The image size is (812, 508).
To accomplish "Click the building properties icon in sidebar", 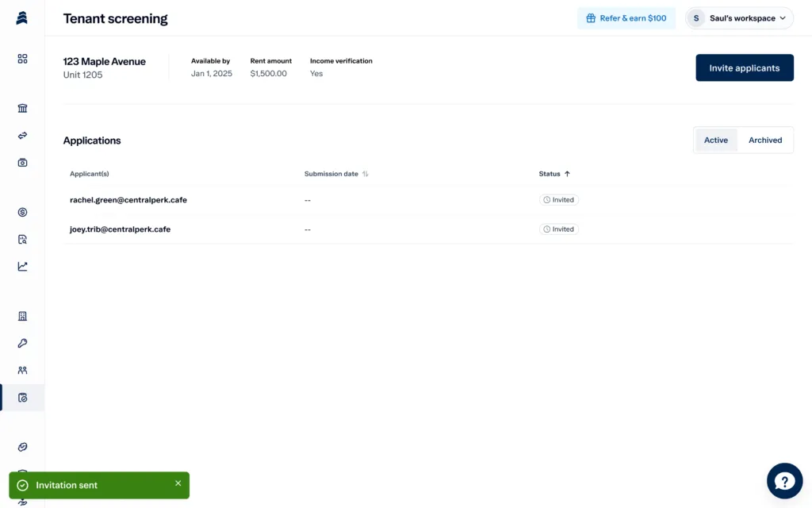I will click(21, 316).
